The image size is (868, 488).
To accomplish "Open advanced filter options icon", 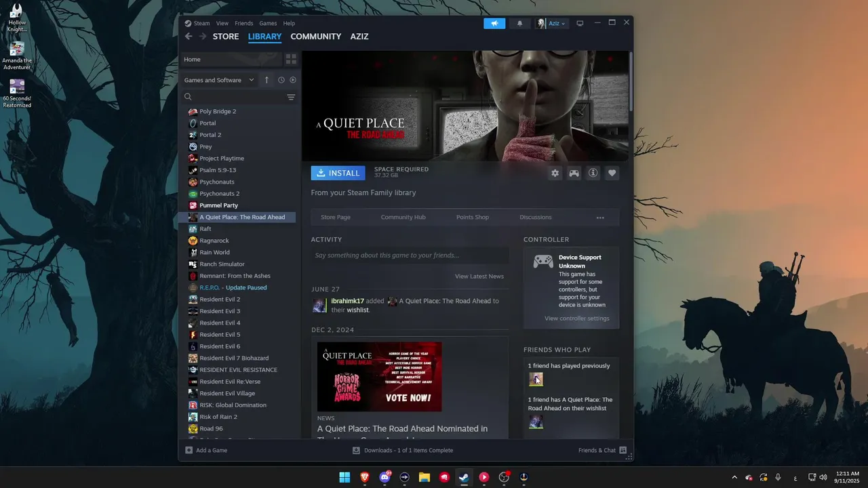I will pos(291,97).
